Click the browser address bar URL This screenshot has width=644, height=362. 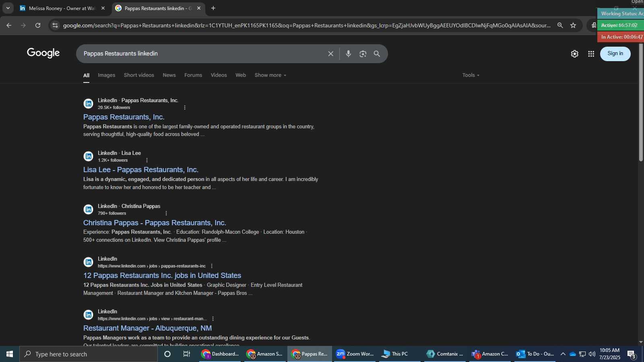(307, 25)
